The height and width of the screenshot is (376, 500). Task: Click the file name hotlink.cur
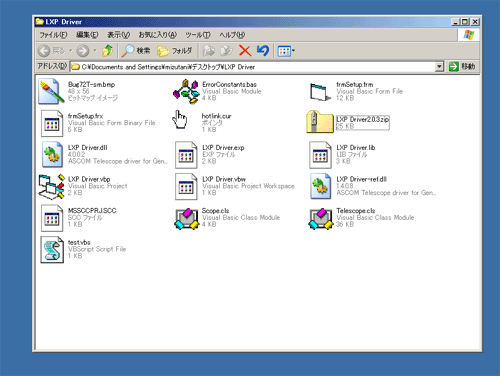coord(216,116)
